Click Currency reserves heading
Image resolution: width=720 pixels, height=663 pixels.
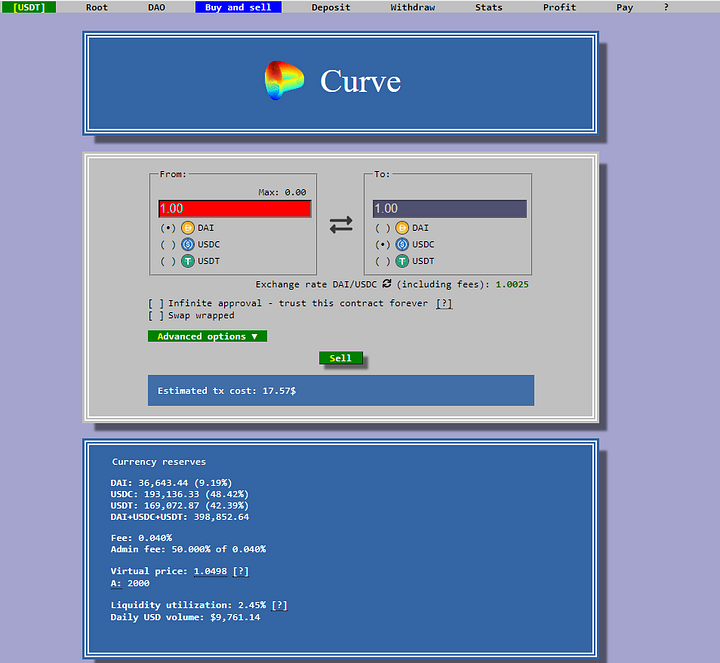[x=159, y=462]
